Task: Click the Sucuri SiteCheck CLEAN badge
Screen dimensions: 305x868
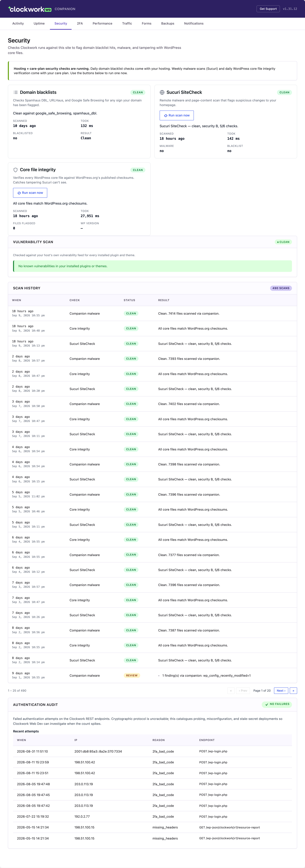Action: 284,92
